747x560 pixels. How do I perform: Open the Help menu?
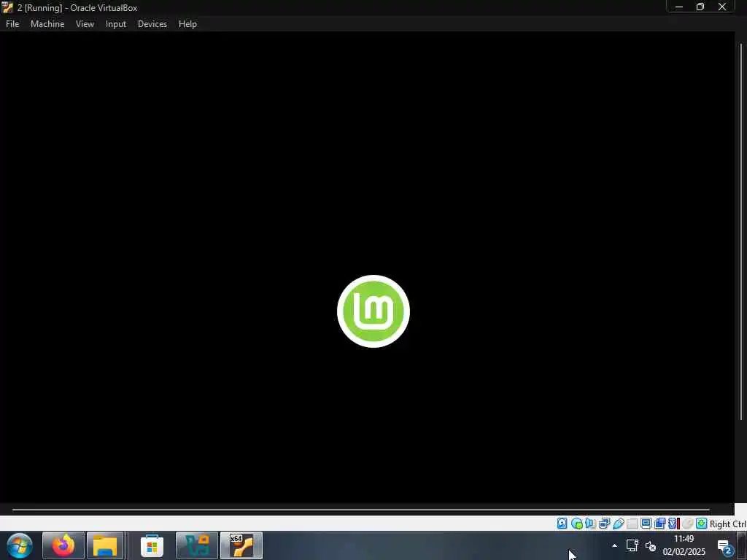187,24
